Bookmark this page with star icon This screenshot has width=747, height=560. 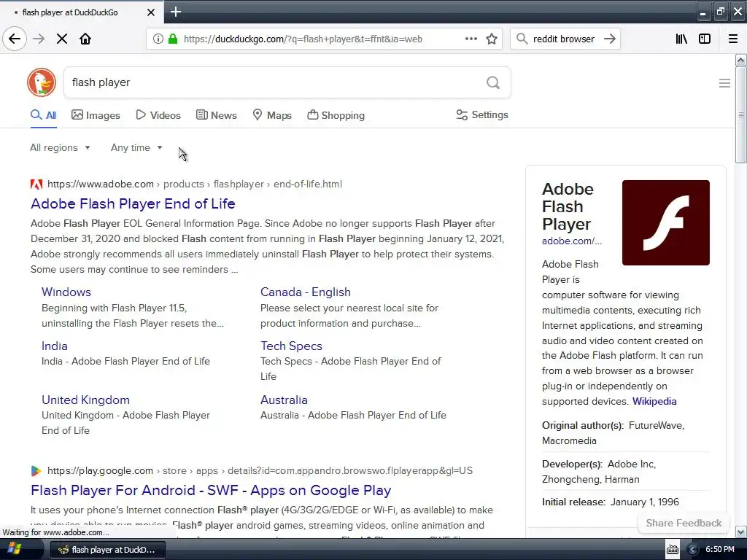[492, 39]
